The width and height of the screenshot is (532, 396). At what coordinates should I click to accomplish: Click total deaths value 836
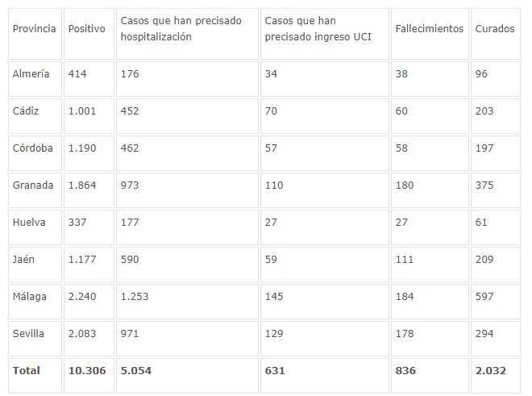point(405,370)
